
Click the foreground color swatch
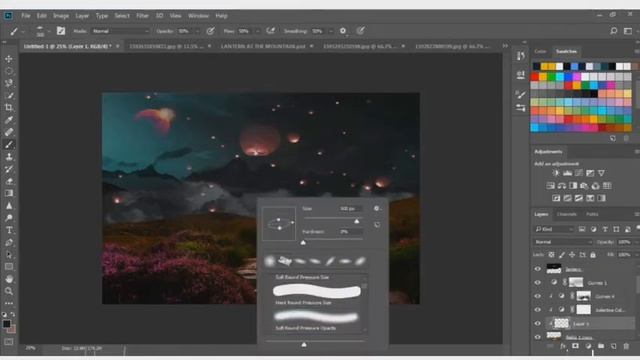(7, 324)
